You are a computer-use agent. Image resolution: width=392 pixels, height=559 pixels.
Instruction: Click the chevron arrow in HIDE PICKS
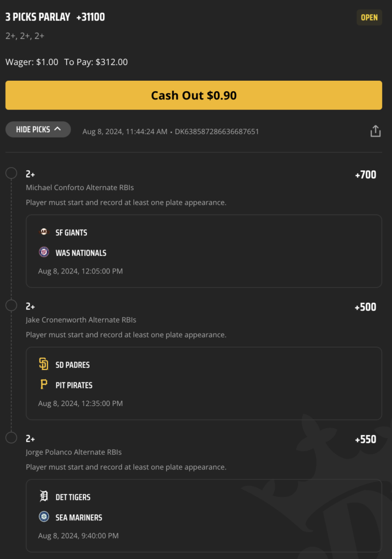coord(57,129)
